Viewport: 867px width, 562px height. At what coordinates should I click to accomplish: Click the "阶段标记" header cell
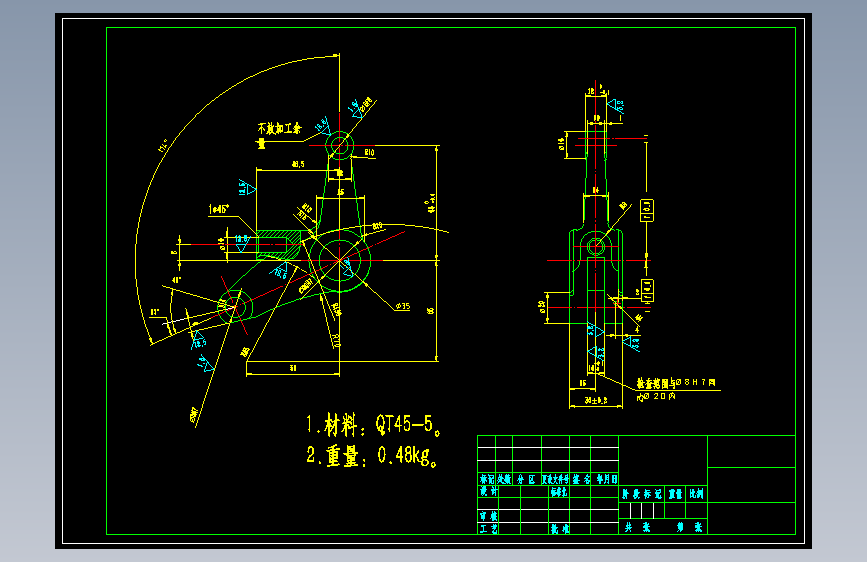641,494
